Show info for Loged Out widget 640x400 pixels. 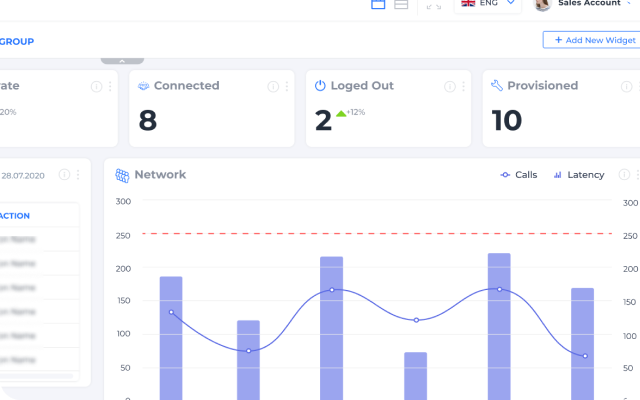click(449, 87)
